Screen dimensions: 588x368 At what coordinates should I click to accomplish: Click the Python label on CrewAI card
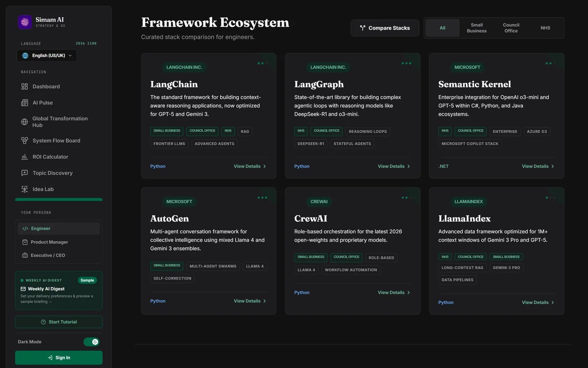302,293
